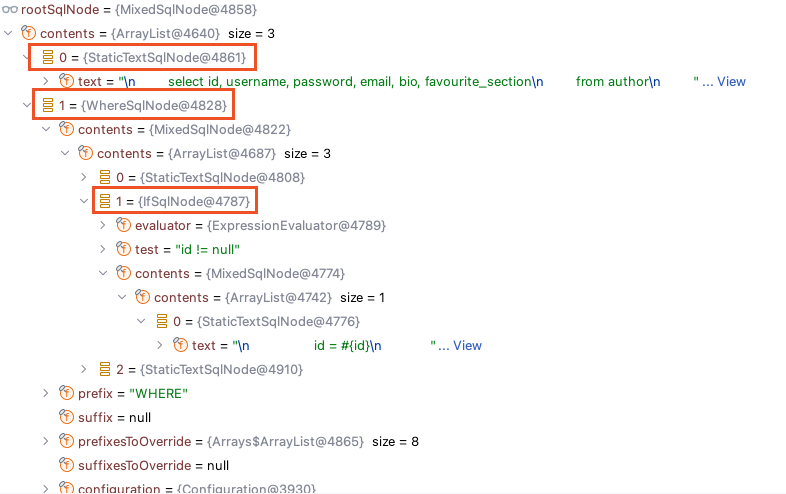
Task: Collapse element 1 WhereSqlNode@4828
Action: point(27,105)
